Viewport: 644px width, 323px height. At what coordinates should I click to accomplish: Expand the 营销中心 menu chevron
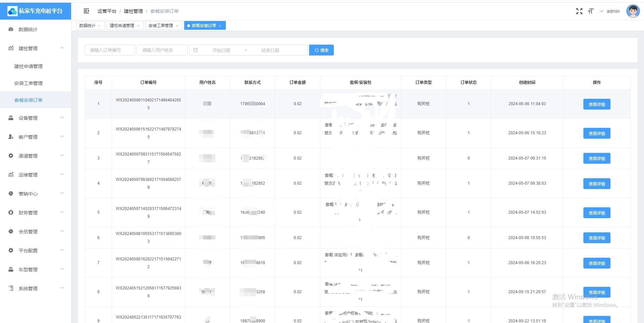tap(62, 193)
